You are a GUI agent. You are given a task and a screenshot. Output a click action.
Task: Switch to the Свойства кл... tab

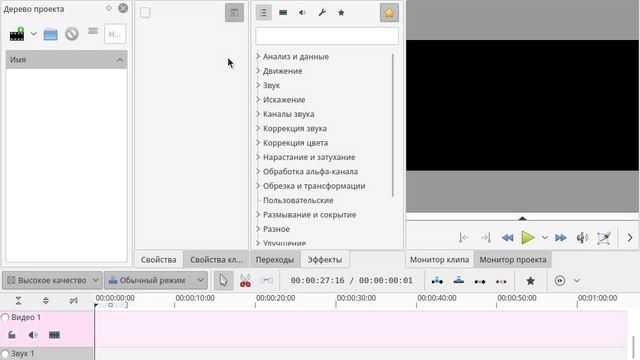point(216,260)
